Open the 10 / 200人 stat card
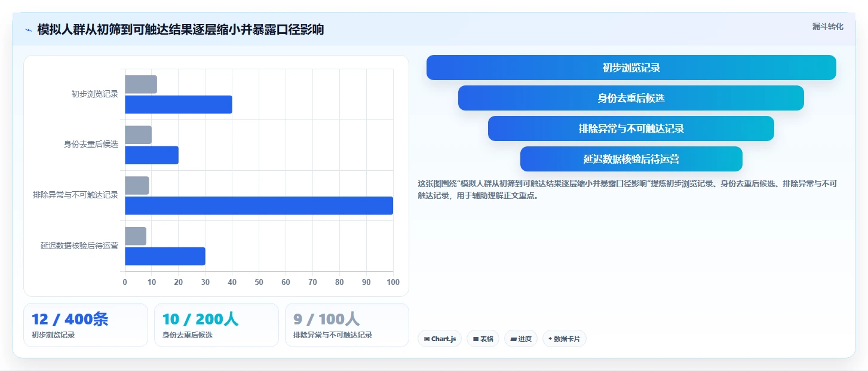This screenshot has height=371, width=868. pyautogui.click(x=216, y=325)
